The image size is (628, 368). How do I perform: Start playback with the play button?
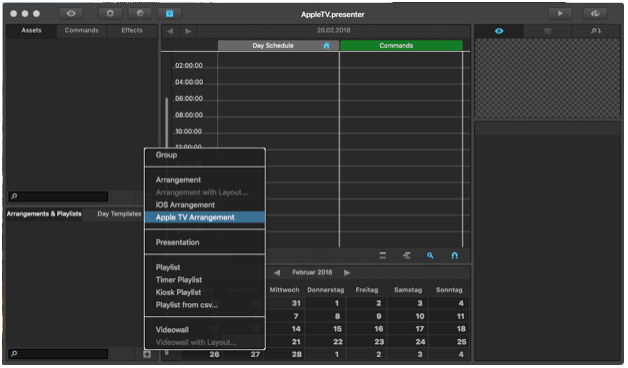[x=560, y=14]
